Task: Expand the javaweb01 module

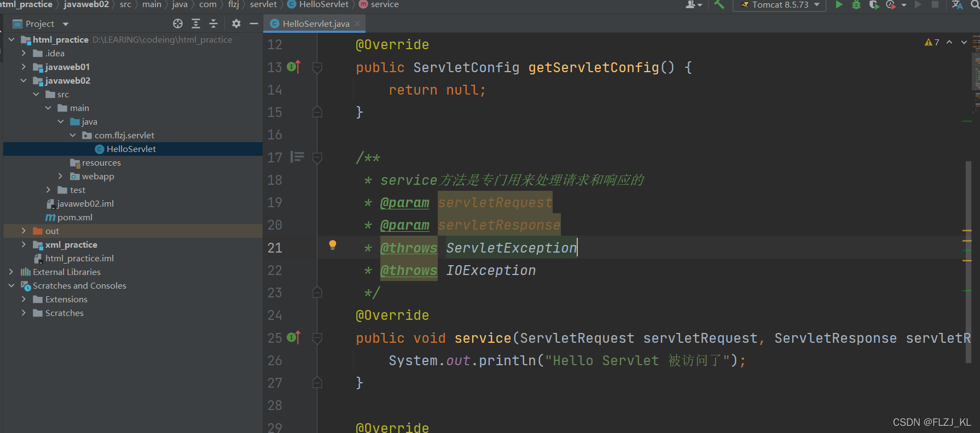Action: coord(24,67)
